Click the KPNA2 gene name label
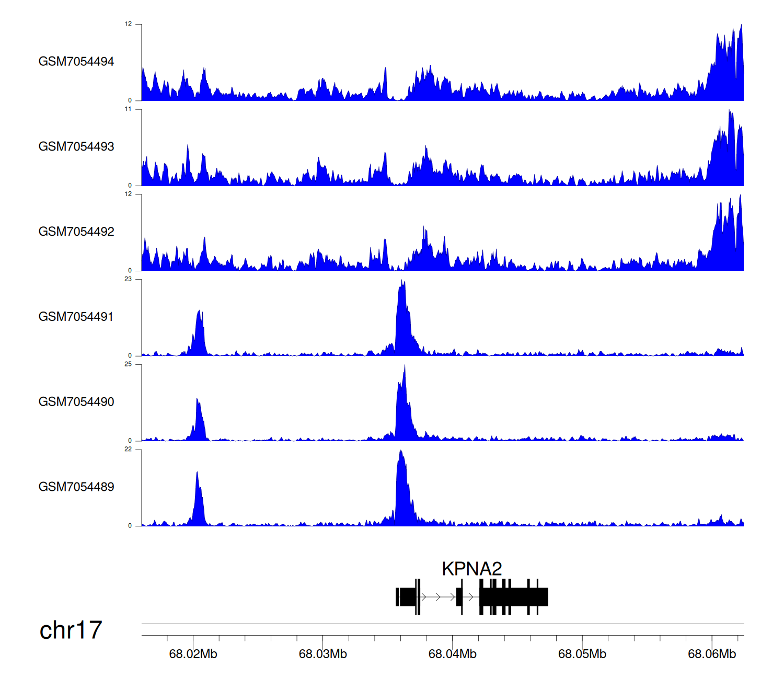 tap(471, 569)
